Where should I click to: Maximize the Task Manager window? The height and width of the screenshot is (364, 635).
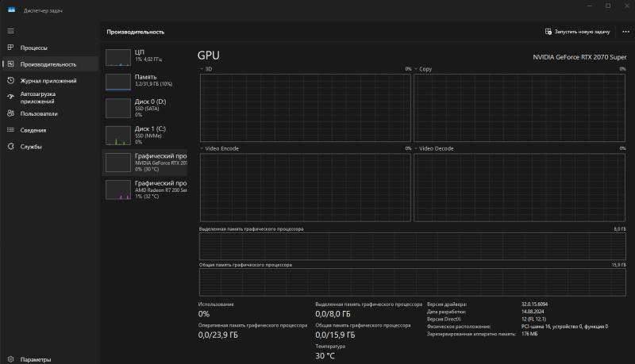coord(608,6)
